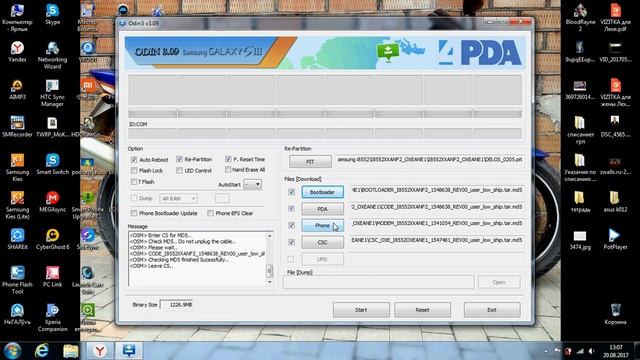Image resolution: width=640 pixels, height=360 pixels.
Task: Click the Start button in Odin
Action: (x=361, y=310)
